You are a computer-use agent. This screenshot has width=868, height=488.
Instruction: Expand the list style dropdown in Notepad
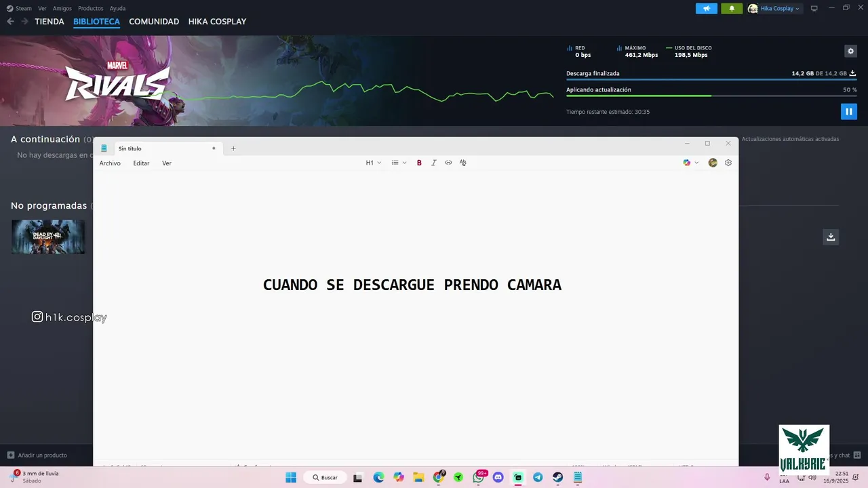399,163
